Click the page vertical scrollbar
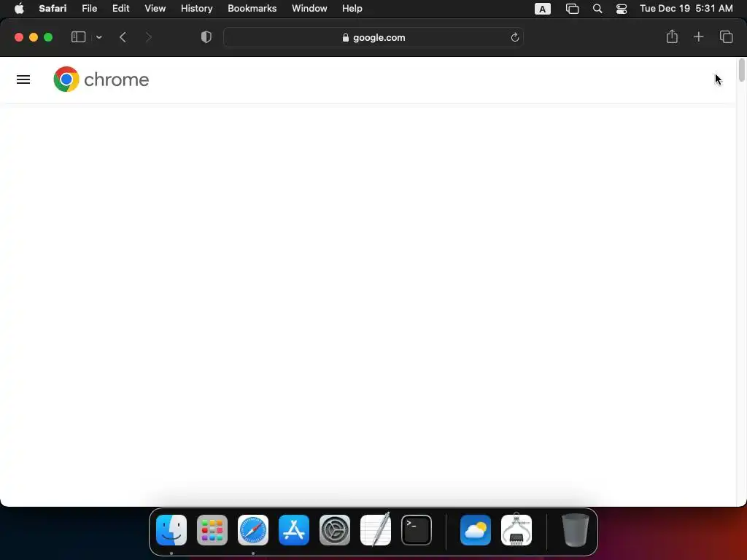747x560 pixels. click(741, 71)
